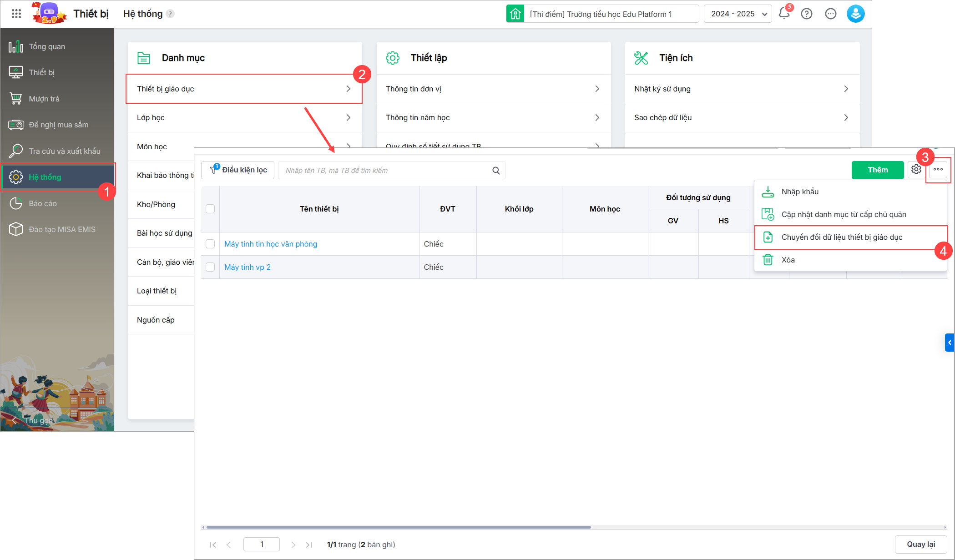Open the app launcher grid icon

point(16,14)
